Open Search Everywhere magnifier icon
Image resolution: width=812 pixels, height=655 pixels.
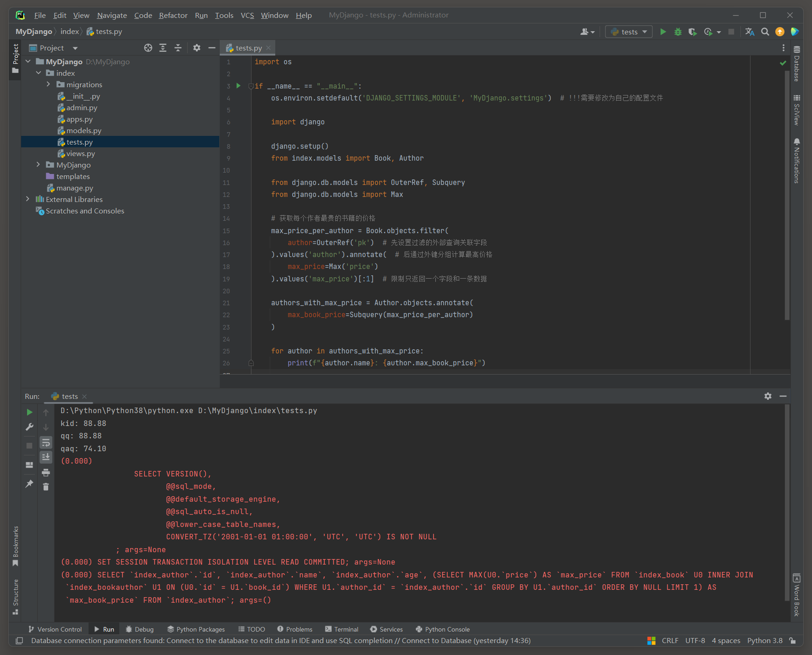pos(765,32)
